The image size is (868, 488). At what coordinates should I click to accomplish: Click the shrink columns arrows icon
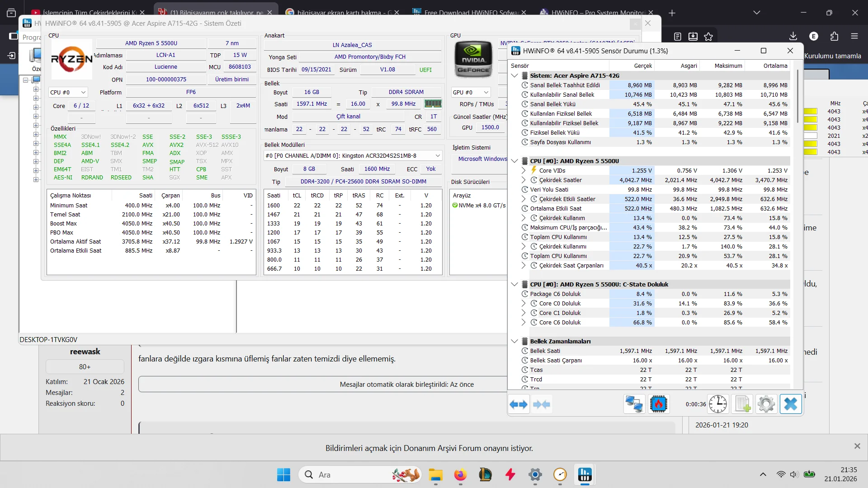(x=542, y=404)
